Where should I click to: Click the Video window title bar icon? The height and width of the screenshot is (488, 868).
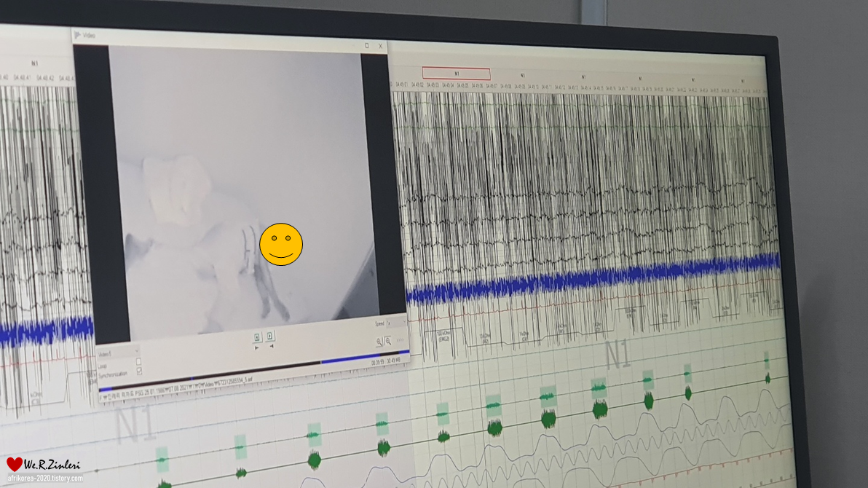pos(77,35)
